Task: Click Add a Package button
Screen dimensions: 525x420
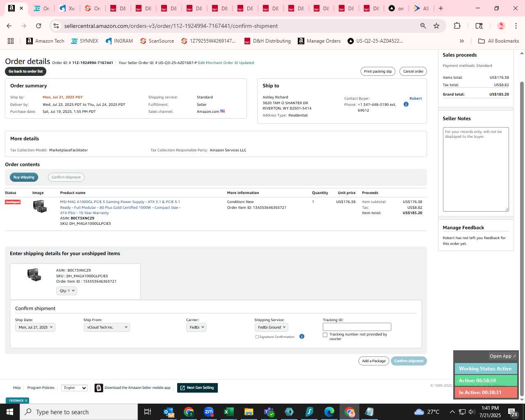Action: (374, 361)
